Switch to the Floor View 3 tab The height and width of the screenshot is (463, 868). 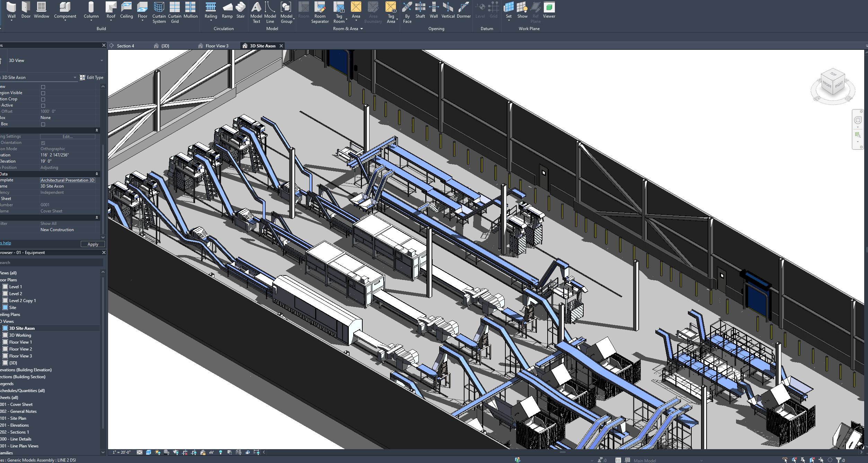point(217,46)
